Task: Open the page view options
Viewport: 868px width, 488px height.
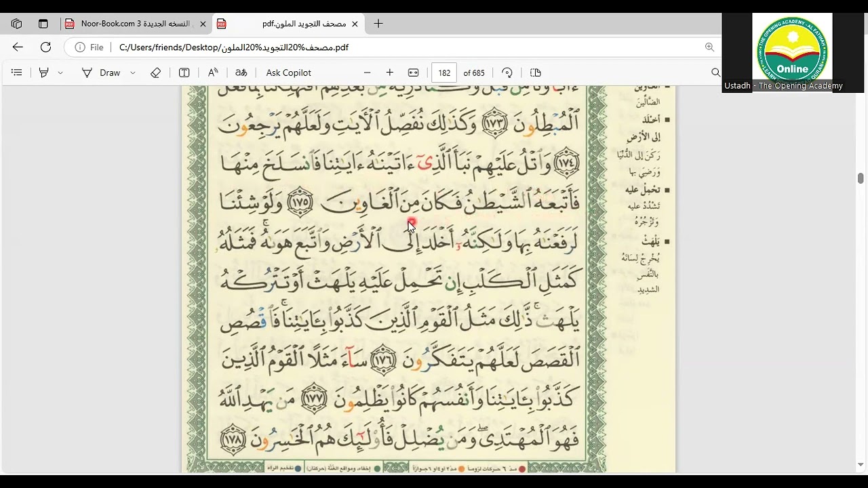Action: (535, 73)
